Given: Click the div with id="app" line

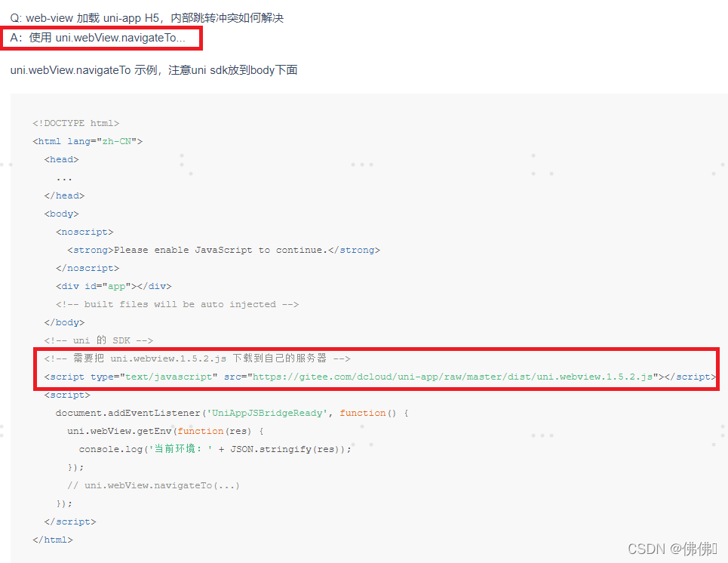Looking at the screenshot, I should point(113,286).
